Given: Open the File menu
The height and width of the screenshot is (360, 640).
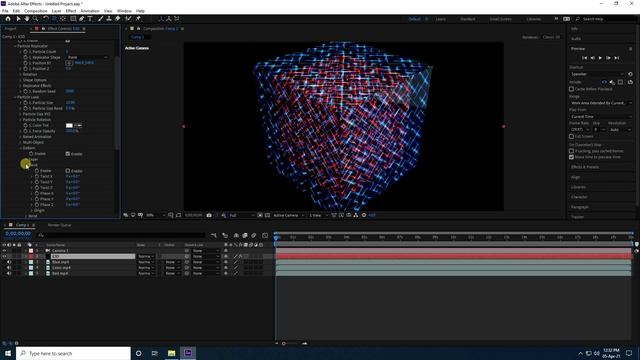Looking at the screenshot, I should pyautogui.click(x=5, y=11).
